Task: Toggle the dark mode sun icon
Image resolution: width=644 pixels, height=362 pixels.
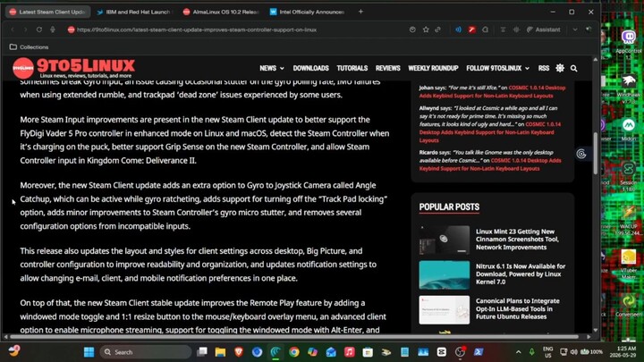Action: [x=560, y=68]
